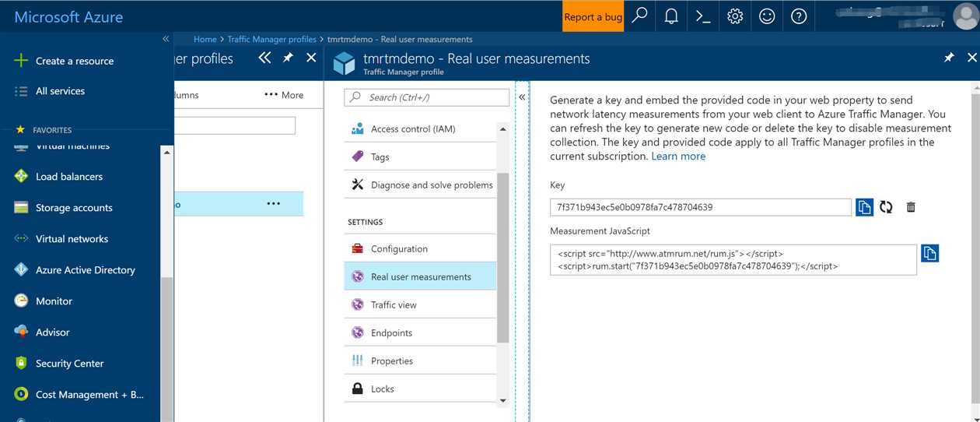Select Real user measurements
Image resolution: width=980 pixels, height=422 pixels.
pyautogui.click(x=420, y=277)
